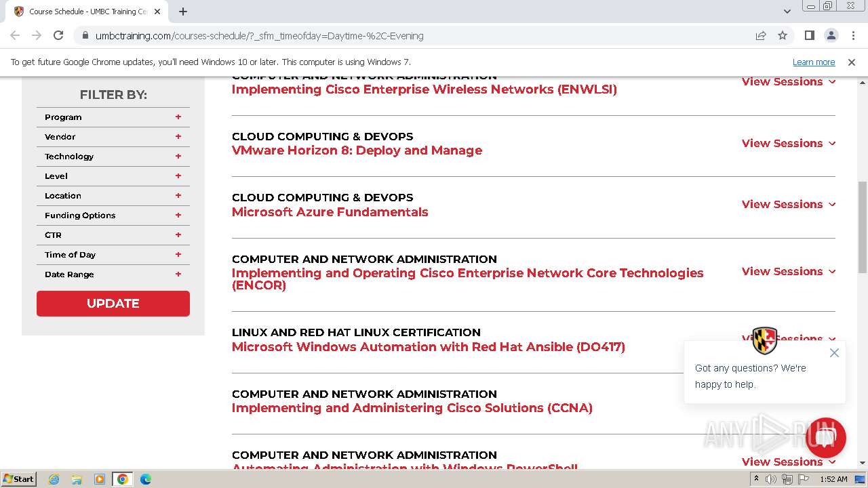The image size is (868, 488).
Task: Show hidden system tray icons
Action: pos(756,479)
